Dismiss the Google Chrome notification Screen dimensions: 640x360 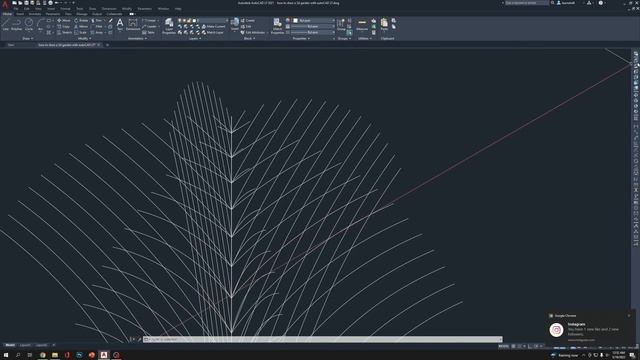tap(629, 316)
